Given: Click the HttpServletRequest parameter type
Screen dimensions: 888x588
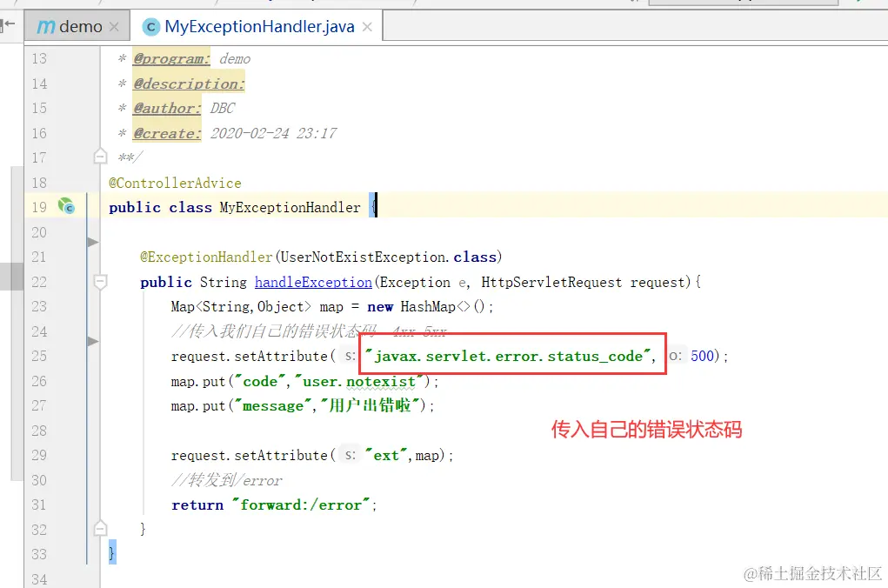Looking at the screenshot, I should click(551, 282).
